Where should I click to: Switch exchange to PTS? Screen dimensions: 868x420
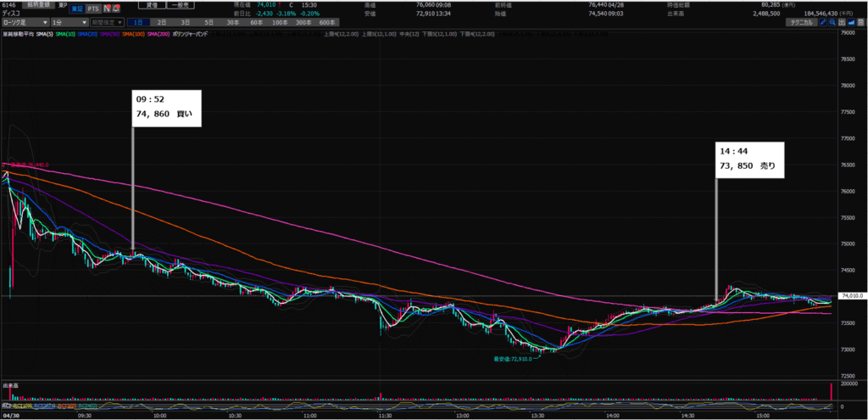point(92,8)
